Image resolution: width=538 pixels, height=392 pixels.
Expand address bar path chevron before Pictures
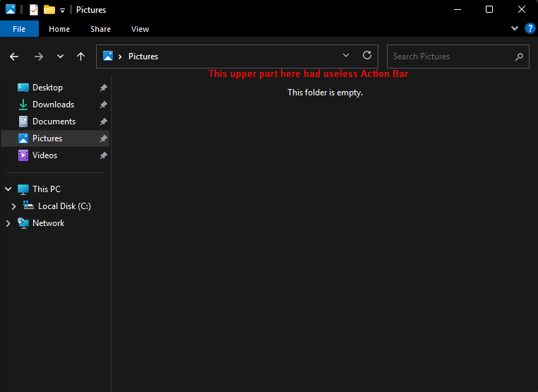click(120, 57)
